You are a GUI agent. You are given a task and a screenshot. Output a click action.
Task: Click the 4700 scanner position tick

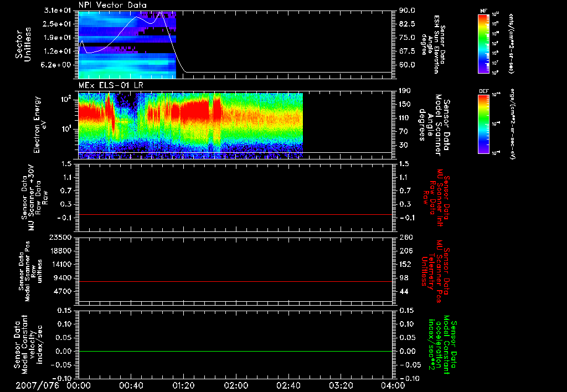tap(63, 291)
